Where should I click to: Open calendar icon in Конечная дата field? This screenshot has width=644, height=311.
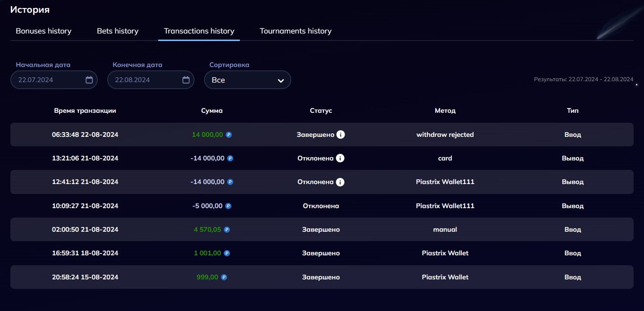click(x=186, y=80)
